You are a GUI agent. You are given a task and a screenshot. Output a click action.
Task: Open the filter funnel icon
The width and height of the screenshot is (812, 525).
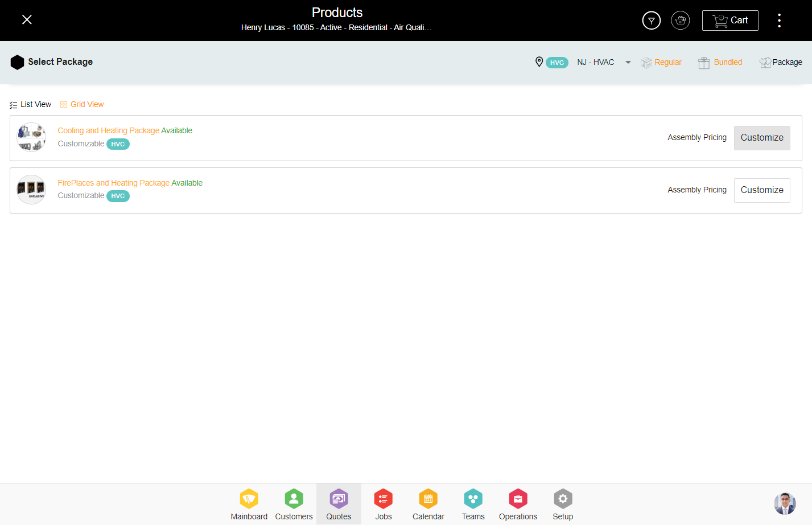tap(652, 20)
